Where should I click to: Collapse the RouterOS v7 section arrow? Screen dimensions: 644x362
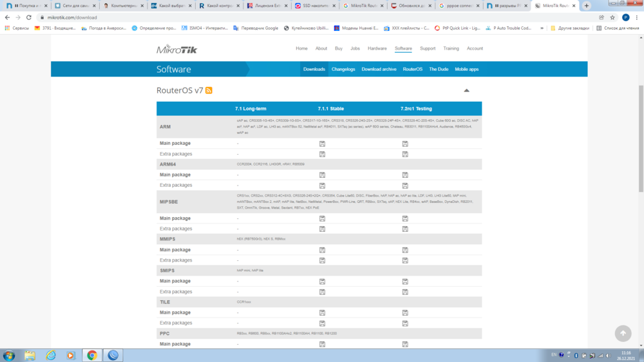(x=467, y=91)
